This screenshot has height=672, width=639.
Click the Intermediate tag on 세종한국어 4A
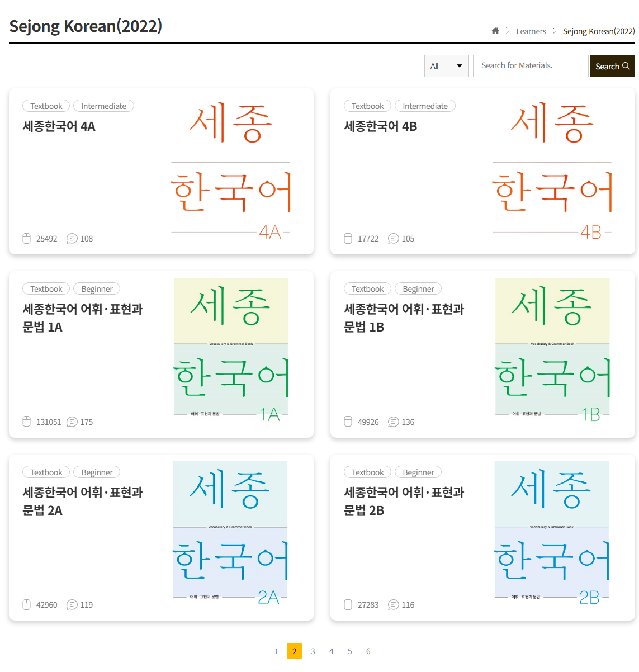(x=103, y=106)
